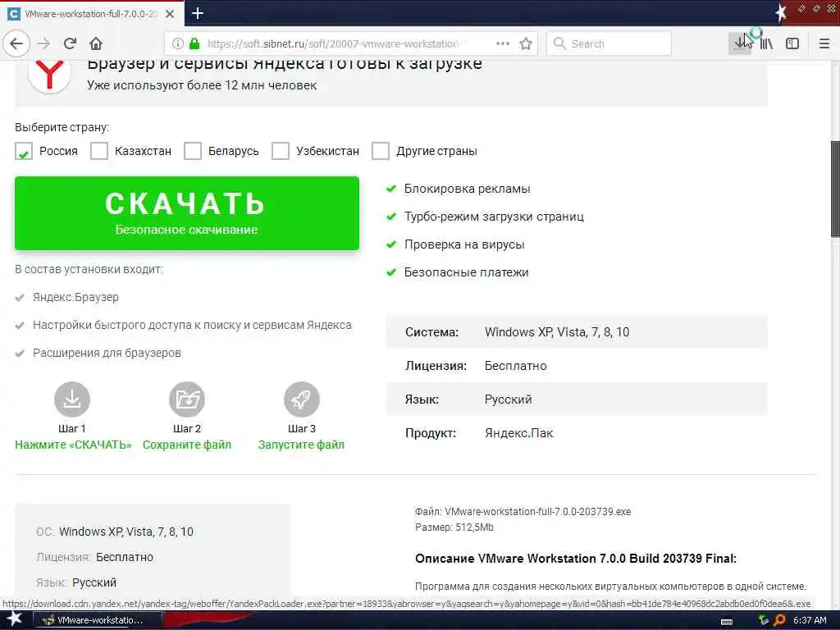This screenshot has height=630, width=840.
Task: Click the Yandex Y logo
Action: tap(49, 75)
